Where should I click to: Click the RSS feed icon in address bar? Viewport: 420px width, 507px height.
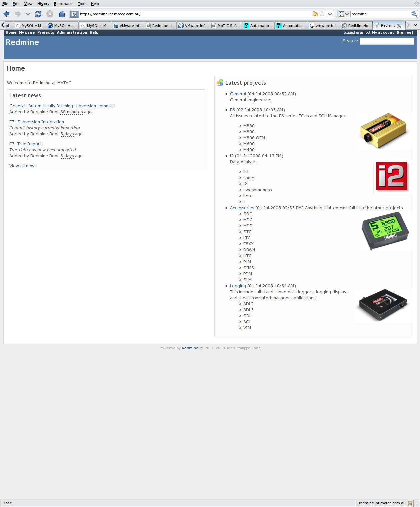[x=315, y=14]
